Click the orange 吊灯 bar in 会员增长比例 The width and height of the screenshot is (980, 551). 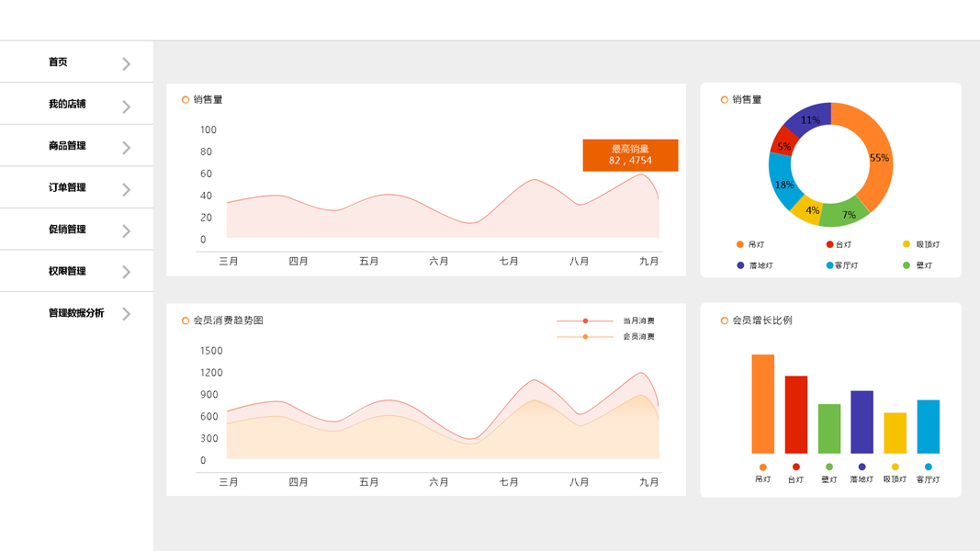pyautogui.click(x=762, y=403)
